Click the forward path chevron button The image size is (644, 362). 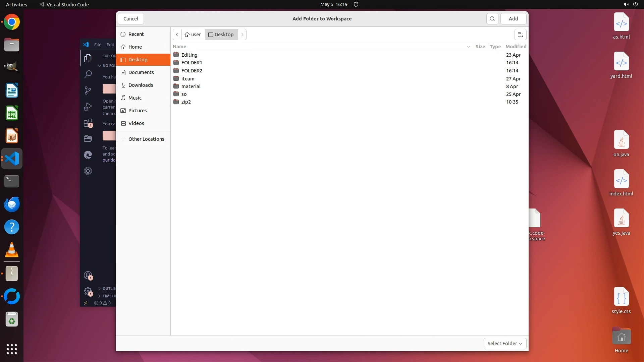[x=242, y=35]
